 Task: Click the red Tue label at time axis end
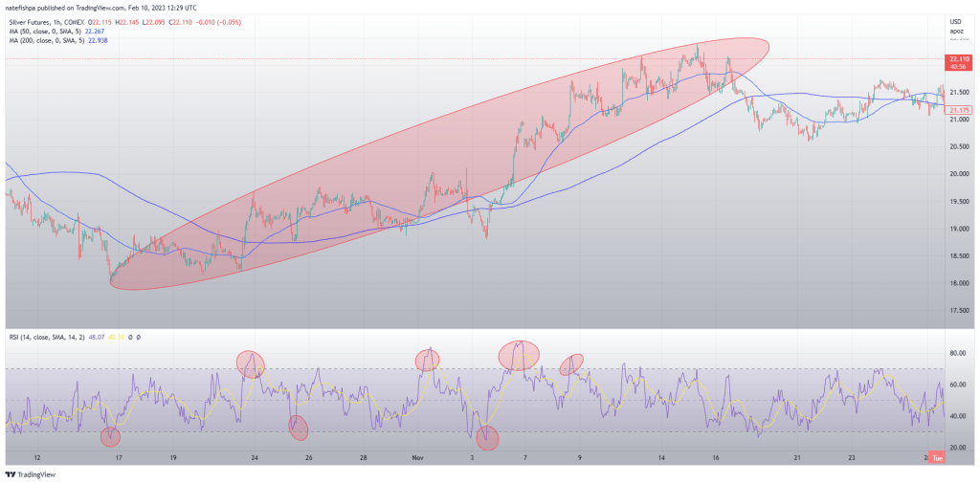pyautogui.click(x=939, y=458)
